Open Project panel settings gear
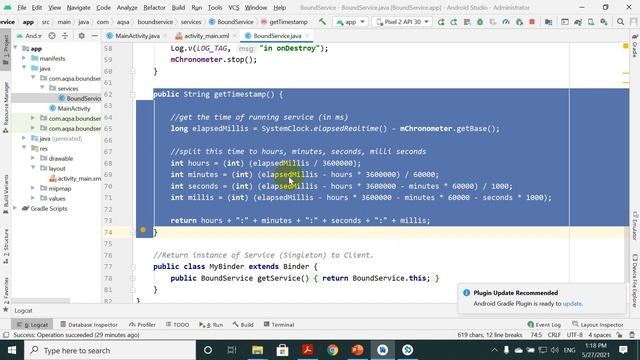 click(82, 36)
